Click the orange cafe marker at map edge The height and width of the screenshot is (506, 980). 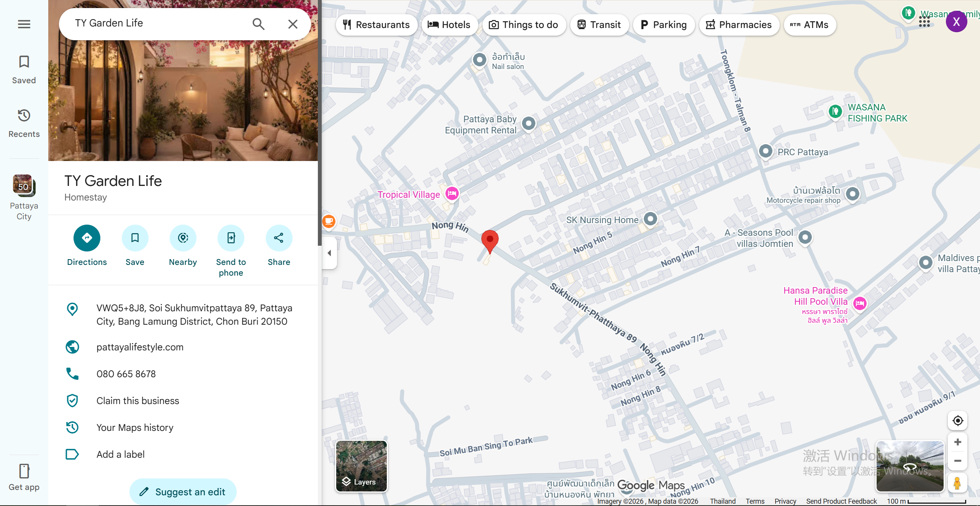click(x=329, y=221)
